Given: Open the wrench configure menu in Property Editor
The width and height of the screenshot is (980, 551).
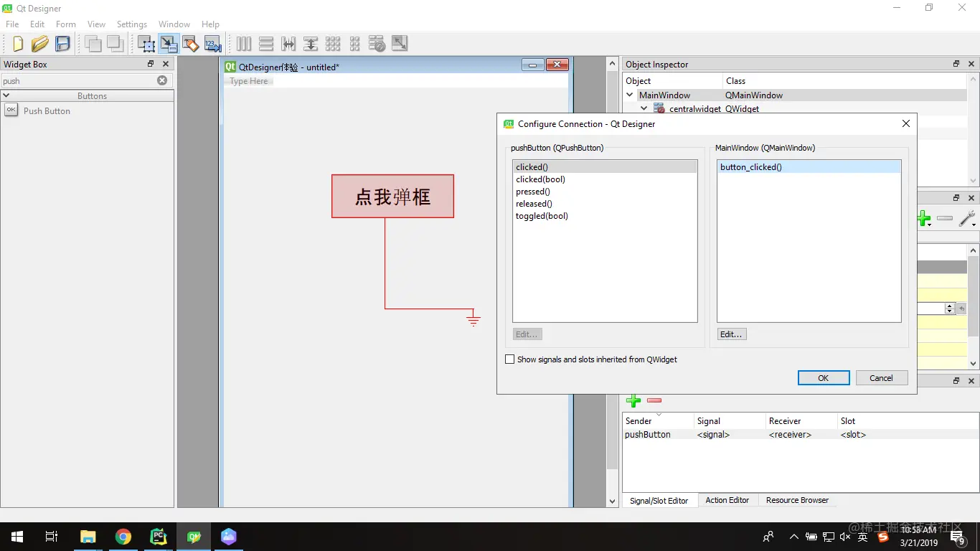Looking at the screenshot, I should coord(967,219).
